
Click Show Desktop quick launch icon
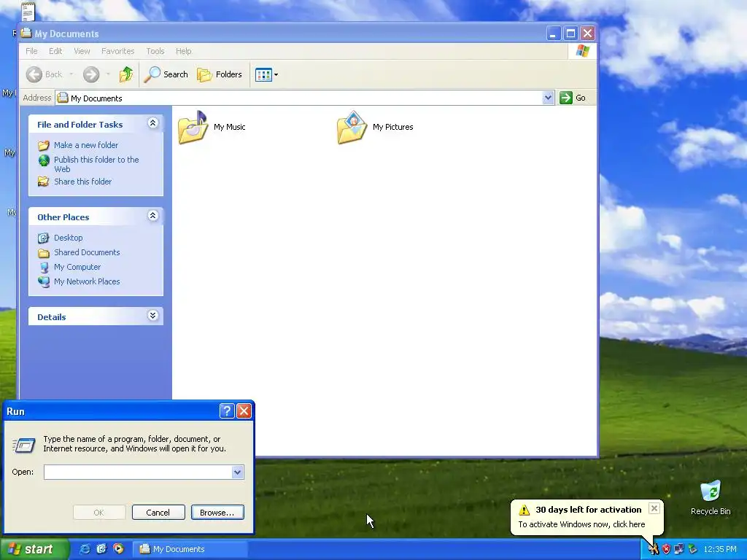tap(101, 549)
